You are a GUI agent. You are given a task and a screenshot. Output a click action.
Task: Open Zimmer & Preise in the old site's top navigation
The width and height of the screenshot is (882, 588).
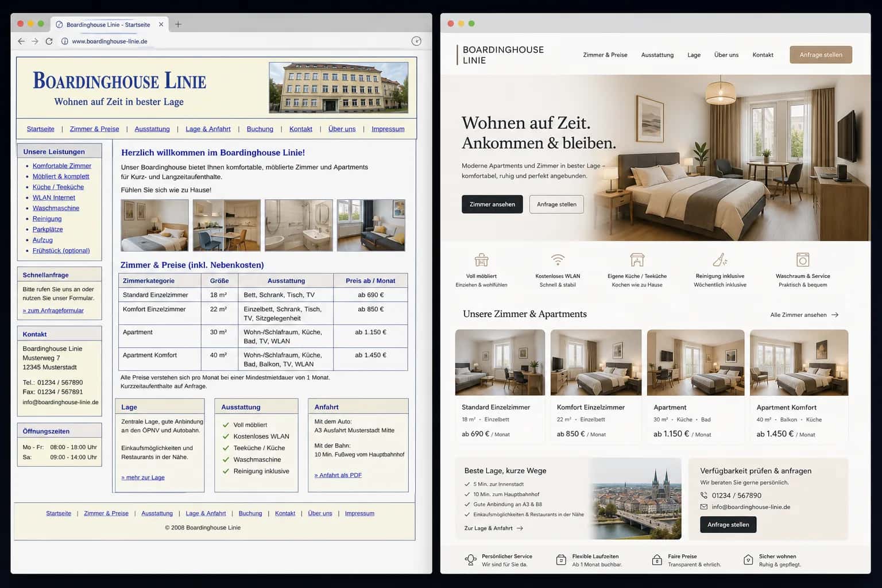[95, 129]
